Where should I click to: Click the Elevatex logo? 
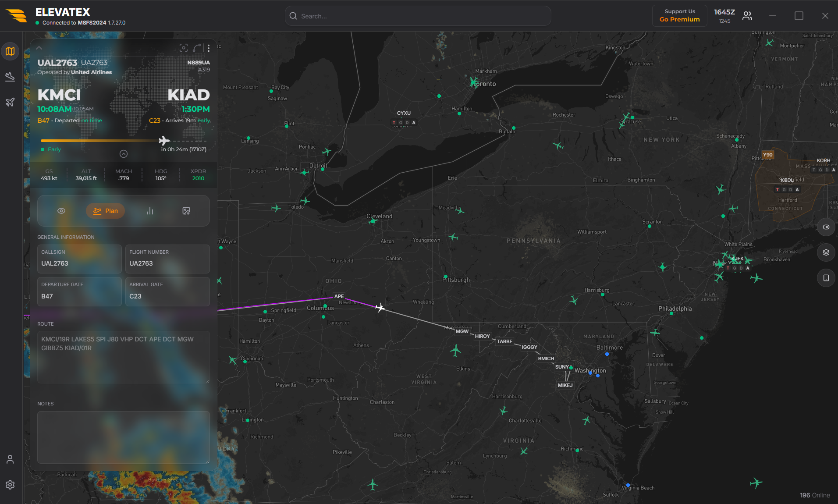[x=17, y=16]
